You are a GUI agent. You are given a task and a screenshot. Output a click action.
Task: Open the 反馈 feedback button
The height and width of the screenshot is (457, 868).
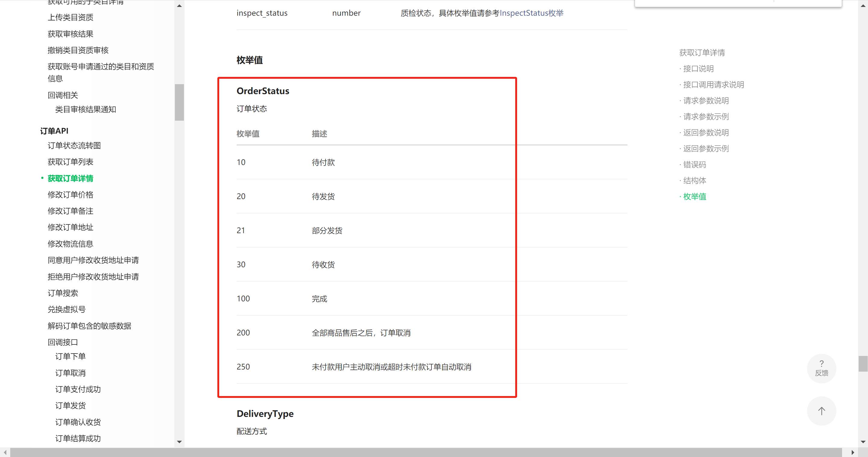[x=821, y=368]
